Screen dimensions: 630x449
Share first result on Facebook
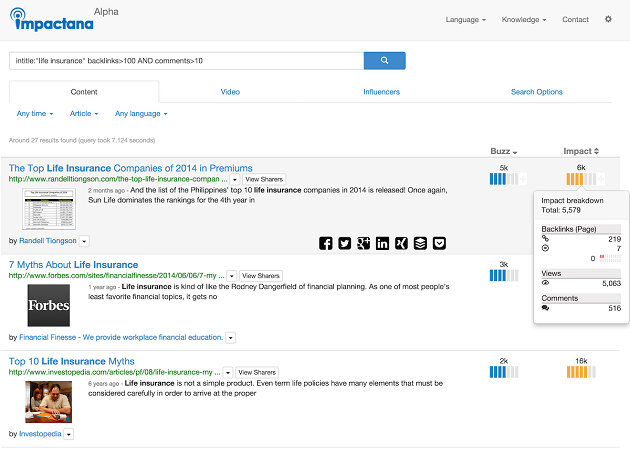(325, 243)
